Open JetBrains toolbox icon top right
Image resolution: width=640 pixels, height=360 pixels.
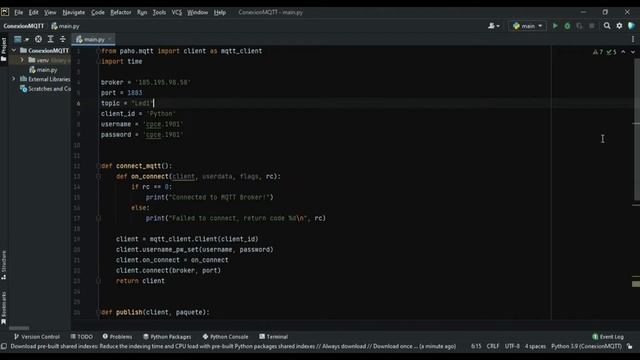(631, 26)
